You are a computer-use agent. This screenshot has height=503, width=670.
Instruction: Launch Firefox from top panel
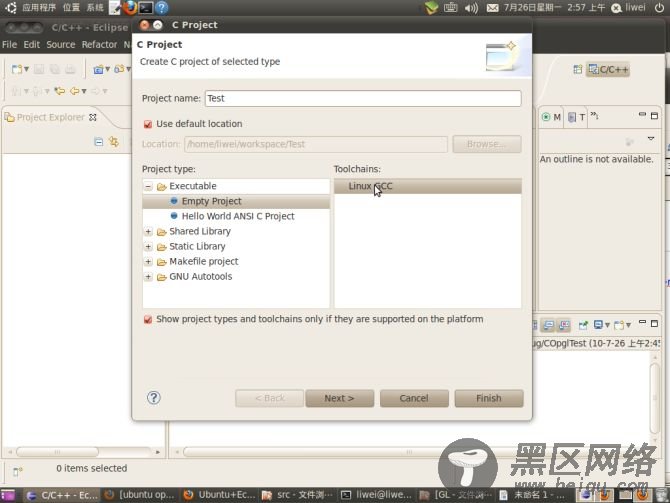click(130, 7)
